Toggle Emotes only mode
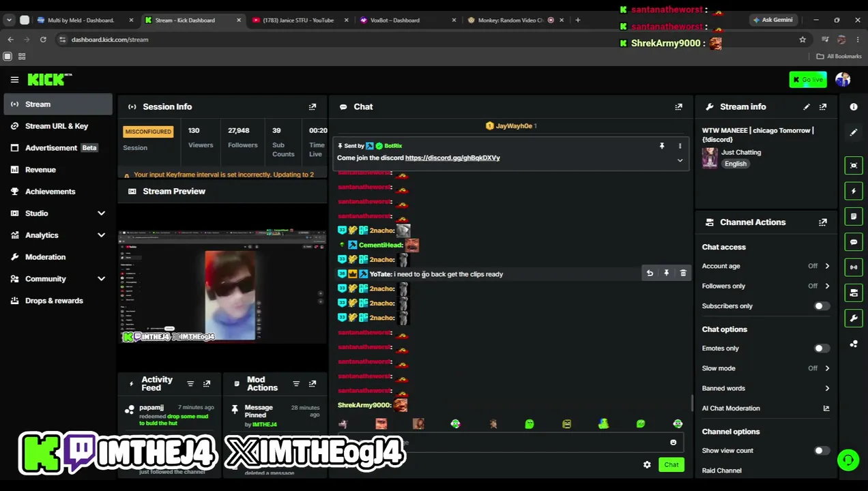 click(821, 348)
